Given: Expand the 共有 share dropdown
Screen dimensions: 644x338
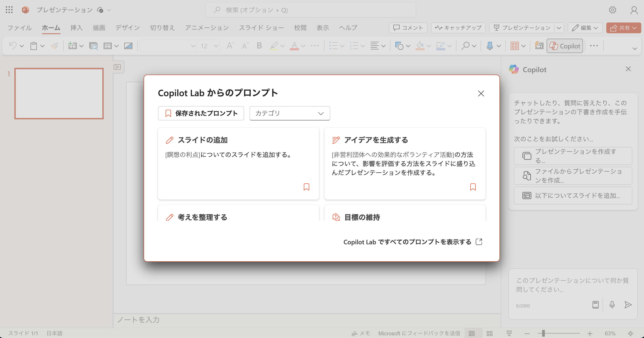Looking at the screenshot, I should pos(634,28).
